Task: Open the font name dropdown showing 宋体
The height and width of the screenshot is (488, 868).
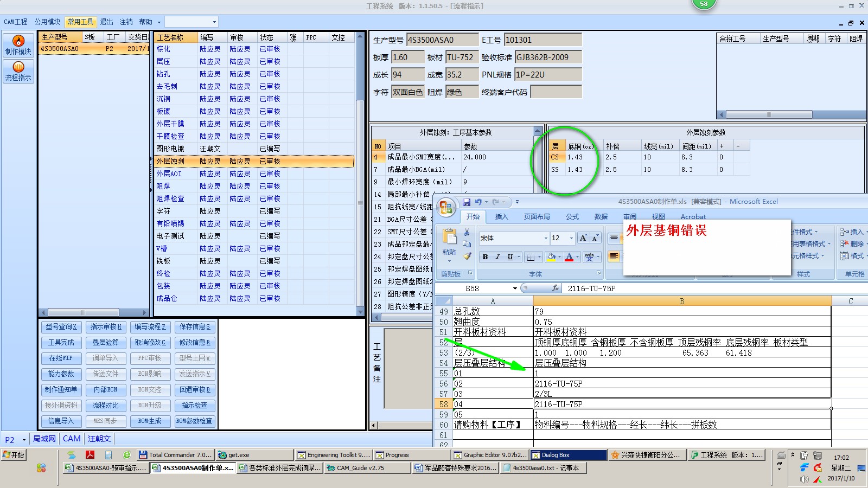Action: pos(546,238)
